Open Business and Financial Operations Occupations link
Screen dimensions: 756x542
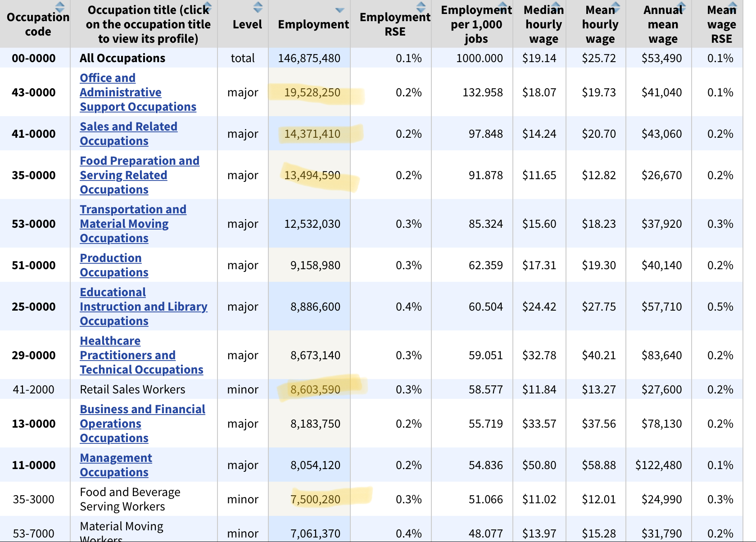pyautogui.click(x=142, y=424)
